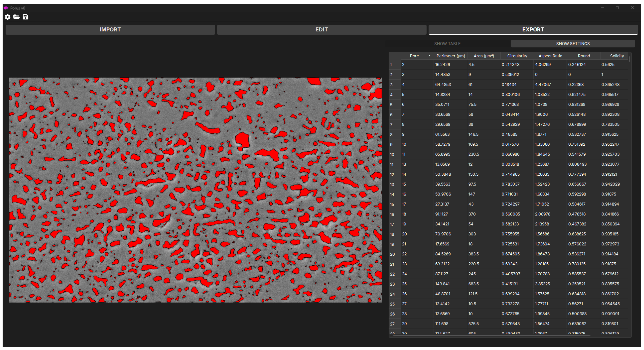The width and height of the screenshot is (644, 350).
Task: Click the save disk icon
Action: [25, 17]
